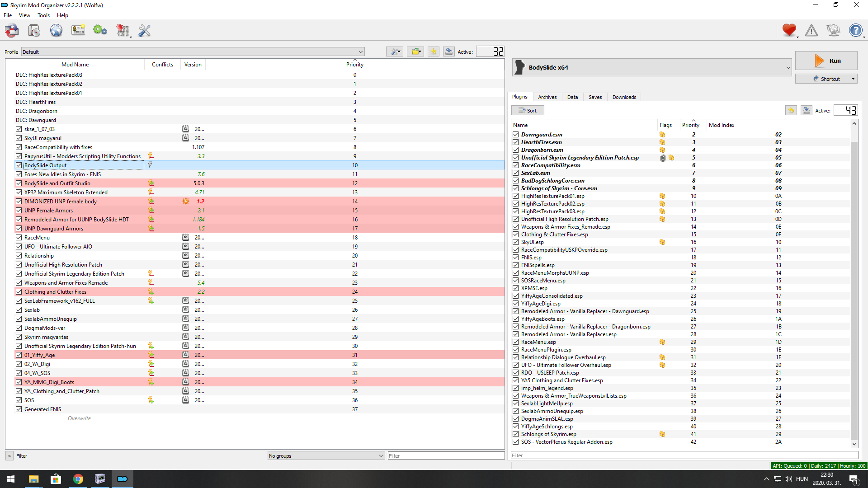Toggle the Generated FNIS mod checkbox
868x488 pixels.
click(19, 409)
